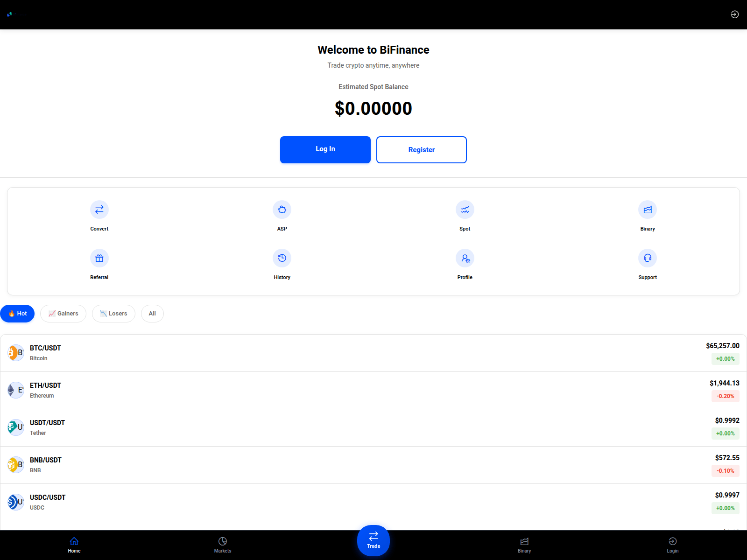The height and width of the screenshot is (560, 747).
Task: Click the Bitcoin coin icon
Action: pyautogui.click(x=15, y=353)
